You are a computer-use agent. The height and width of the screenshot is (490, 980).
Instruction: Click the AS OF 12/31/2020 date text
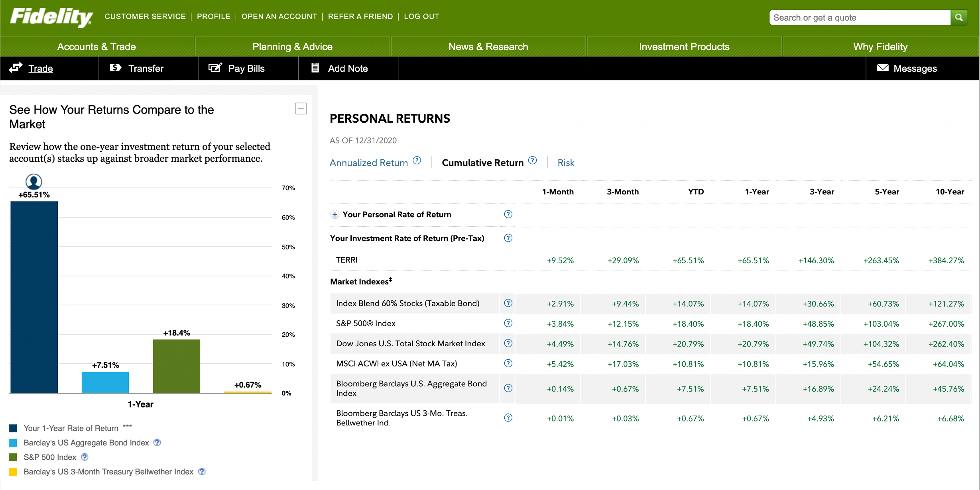(x=363, y=140)
